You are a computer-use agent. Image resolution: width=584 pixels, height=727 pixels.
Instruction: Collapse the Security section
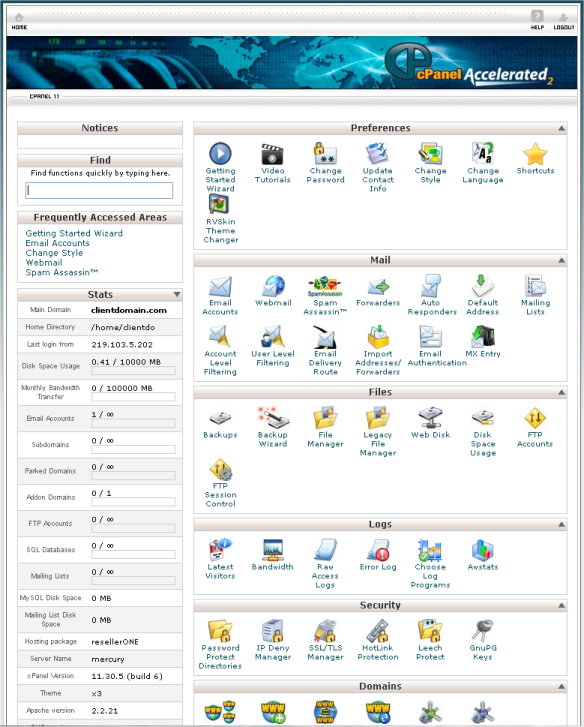(561, 605)
